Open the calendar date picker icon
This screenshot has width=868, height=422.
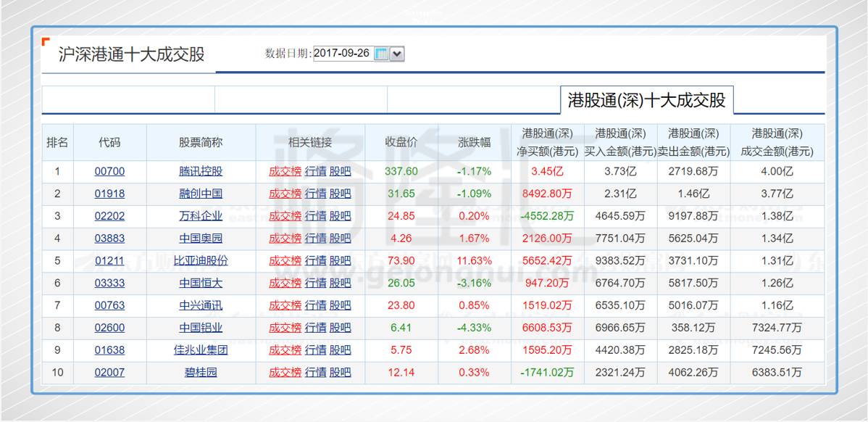pos(381,54)
